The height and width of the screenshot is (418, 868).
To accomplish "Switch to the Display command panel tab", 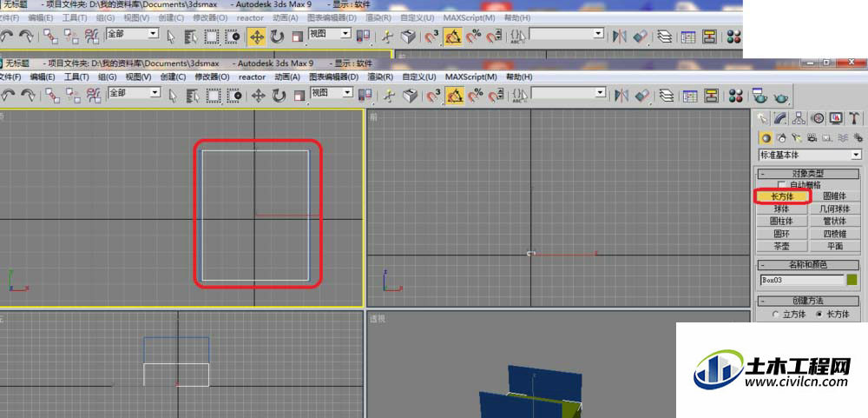I will [835, 118].
